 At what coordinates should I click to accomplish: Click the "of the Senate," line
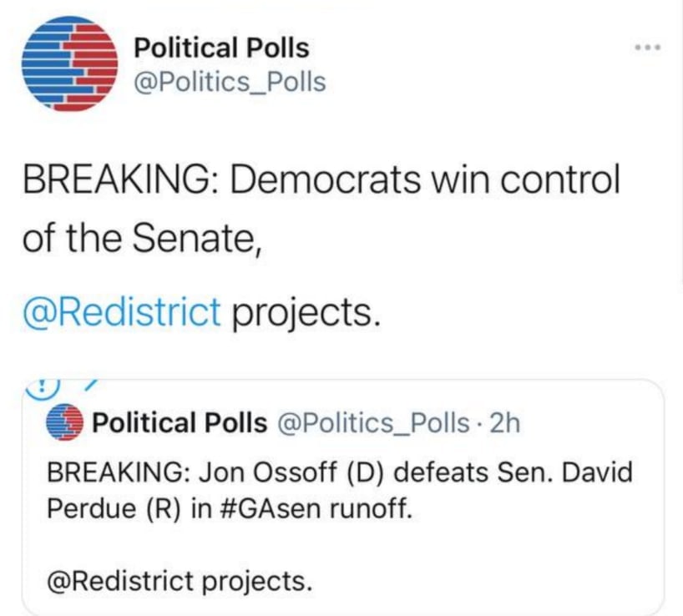point(143,239)
